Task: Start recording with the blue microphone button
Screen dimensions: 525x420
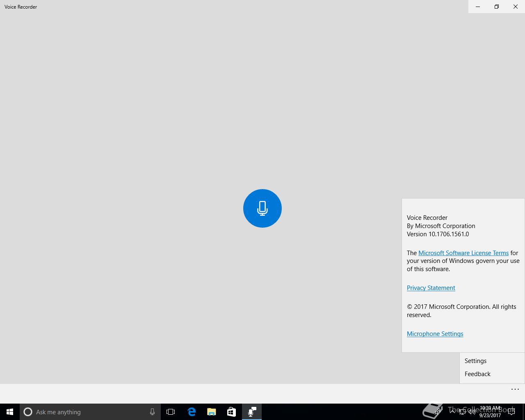Action: (x=262, y=208)
